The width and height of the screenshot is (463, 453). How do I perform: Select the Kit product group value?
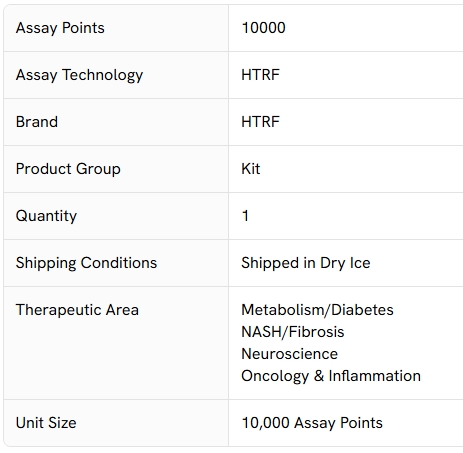[x=251, y=169]
